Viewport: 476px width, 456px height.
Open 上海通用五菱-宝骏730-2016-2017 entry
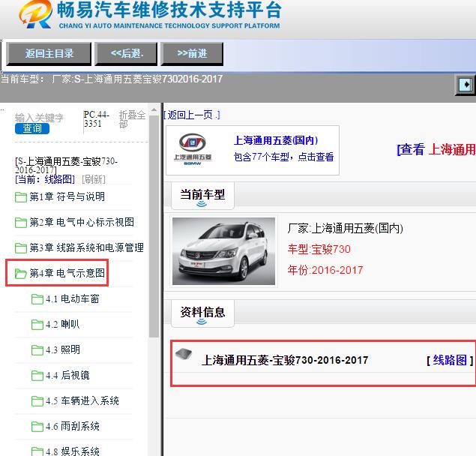coord(285,361)
